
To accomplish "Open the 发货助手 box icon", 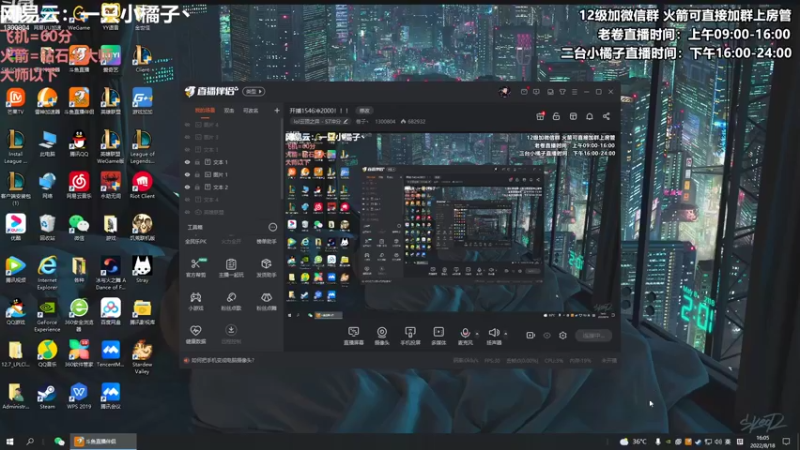I will coord(266,267).
